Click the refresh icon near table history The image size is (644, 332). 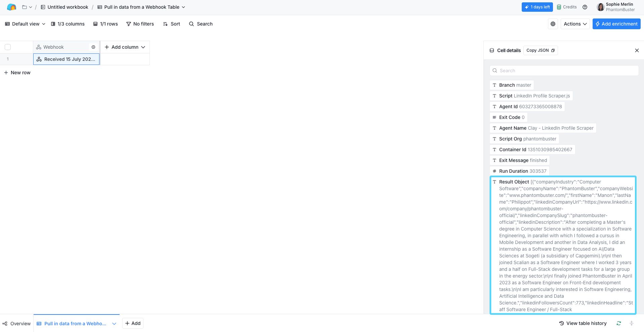619,323
